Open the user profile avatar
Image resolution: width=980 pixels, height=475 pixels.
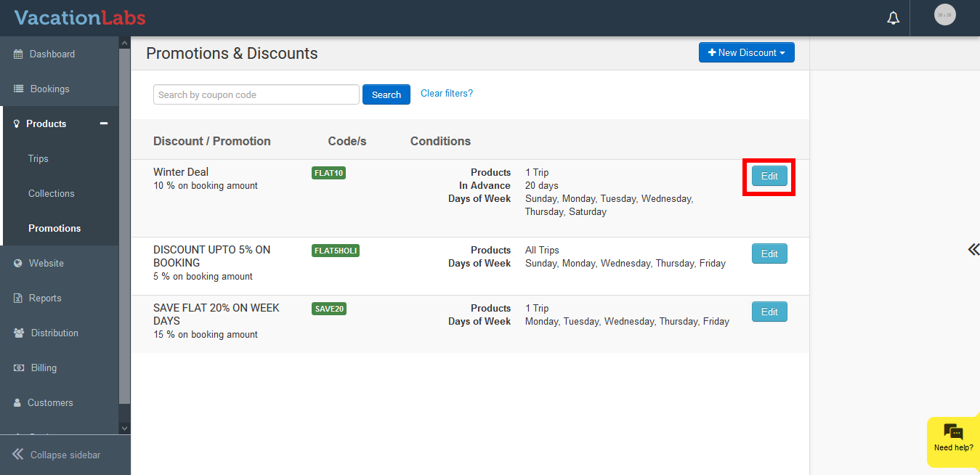point(944,15)
